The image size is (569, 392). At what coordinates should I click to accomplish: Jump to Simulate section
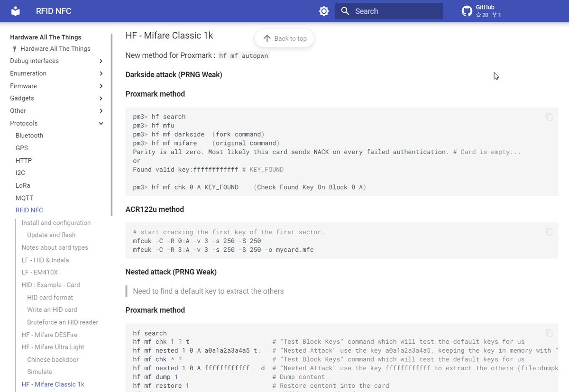tap(40, 372)
